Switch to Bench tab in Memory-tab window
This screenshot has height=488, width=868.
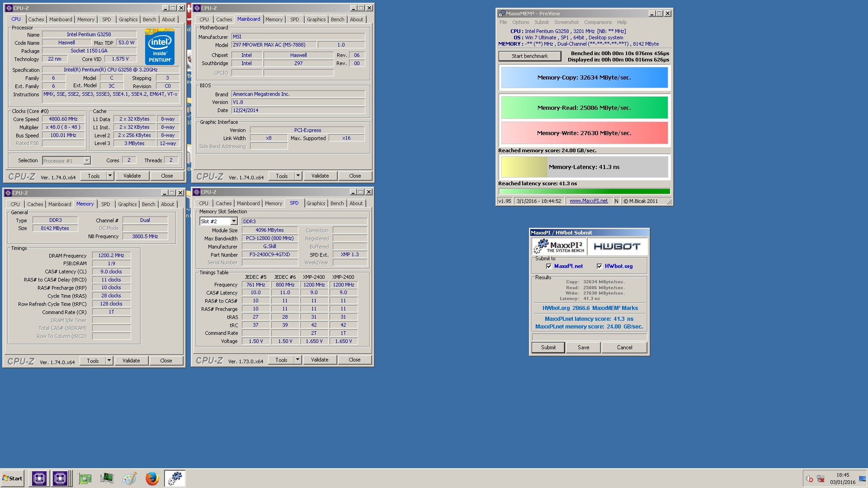149,204
